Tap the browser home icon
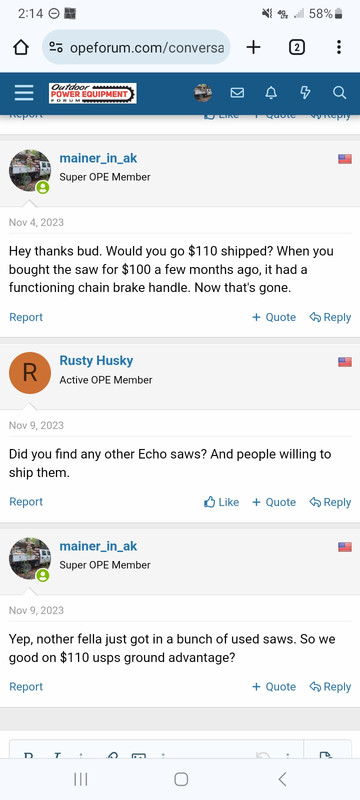This screenshot has width=360, height=800. 21,47
